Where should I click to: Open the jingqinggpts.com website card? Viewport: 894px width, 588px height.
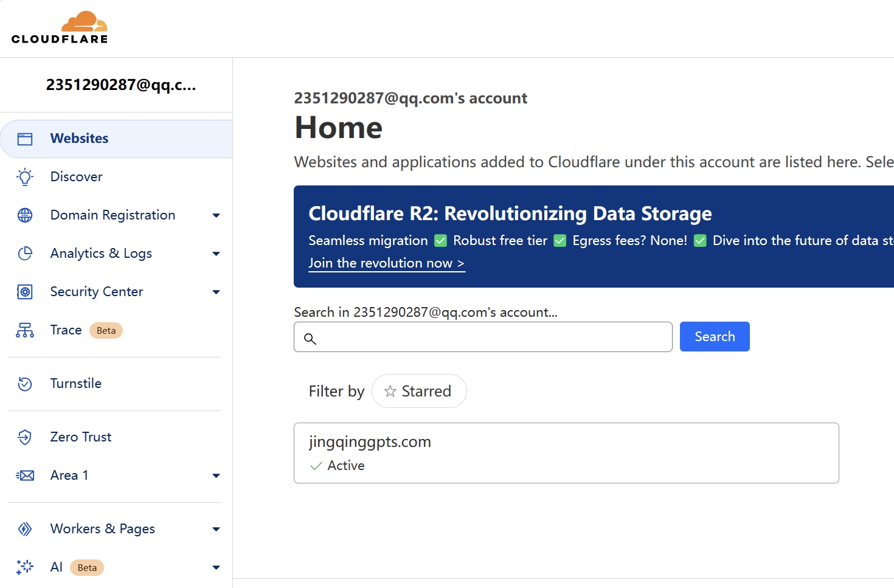(566, 453)
